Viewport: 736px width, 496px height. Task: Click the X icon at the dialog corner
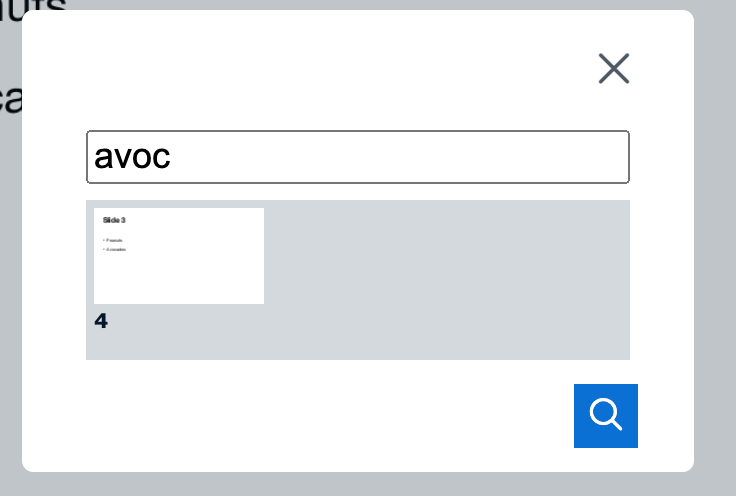click(613, 69)
